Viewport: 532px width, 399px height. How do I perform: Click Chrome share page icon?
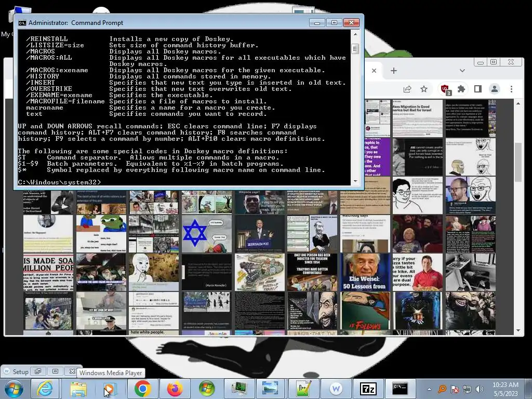click(x=407, y=89)
